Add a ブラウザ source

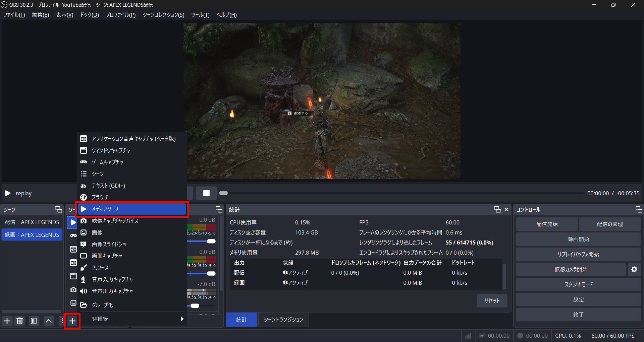point(132,197)
